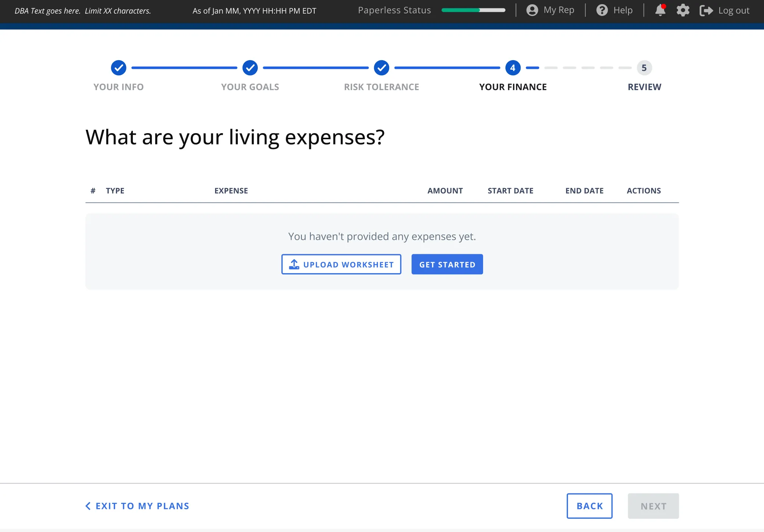Click the Help question mark icon
Image resolution: width=764 pixels, height=532 pixels.
tap(602, 10)
